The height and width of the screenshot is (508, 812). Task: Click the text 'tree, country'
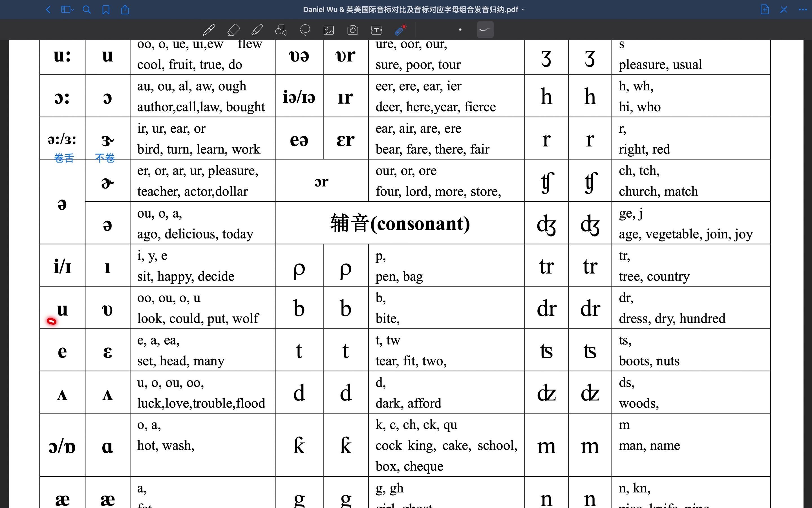click(654, 277)
